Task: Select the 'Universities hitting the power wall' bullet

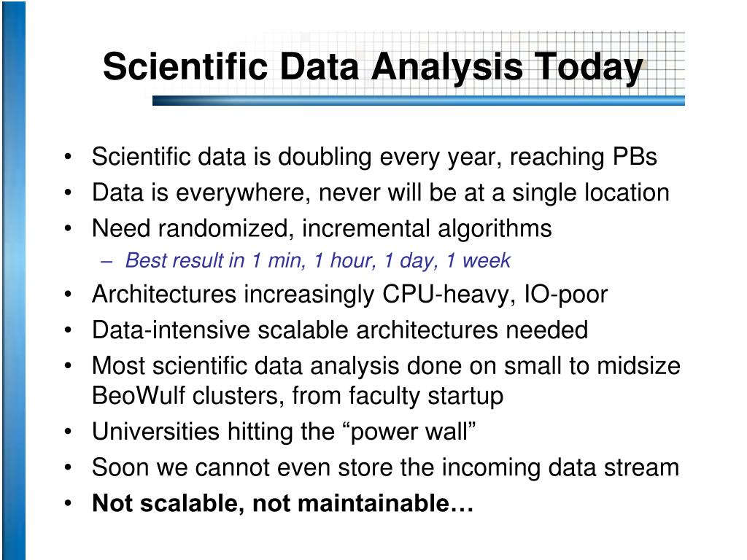Action: point(284,432)
